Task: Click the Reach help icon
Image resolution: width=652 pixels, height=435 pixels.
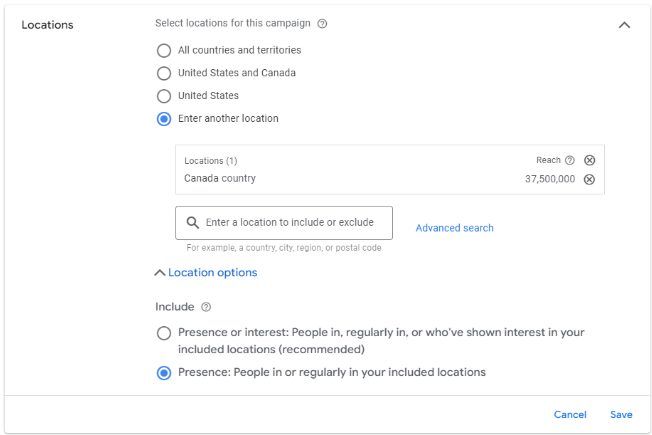Action: [x=570, y=160]
